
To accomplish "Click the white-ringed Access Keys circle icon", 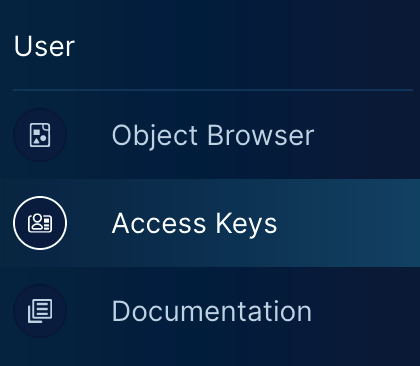I will point(40,223).
